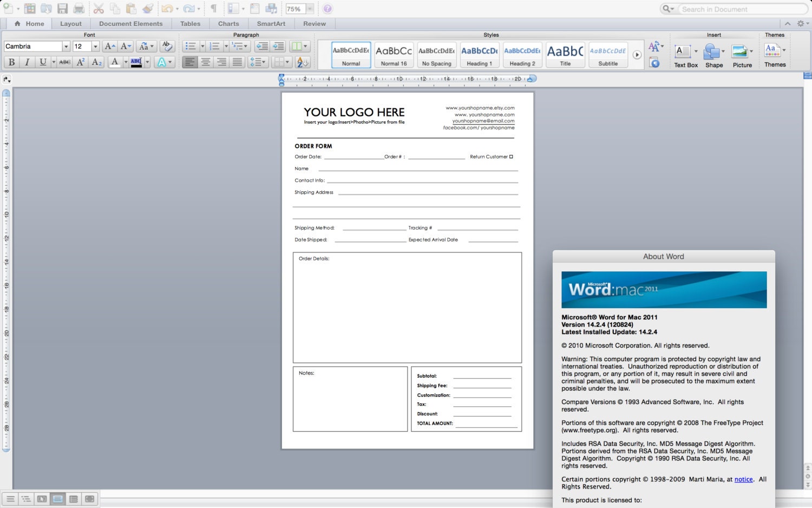
Task: Toggle paragraph marks visibility
Action: pos(214,9)
